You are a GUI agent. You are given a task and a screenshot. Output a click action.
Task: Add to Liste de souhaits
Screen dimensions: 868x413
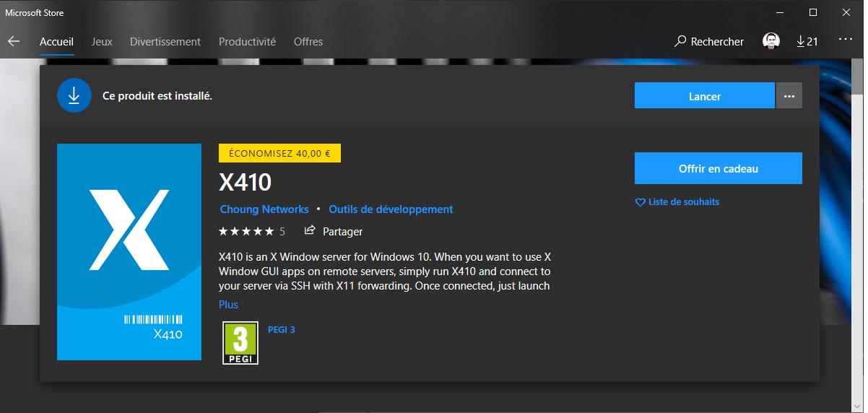click(x=684, y=202)
